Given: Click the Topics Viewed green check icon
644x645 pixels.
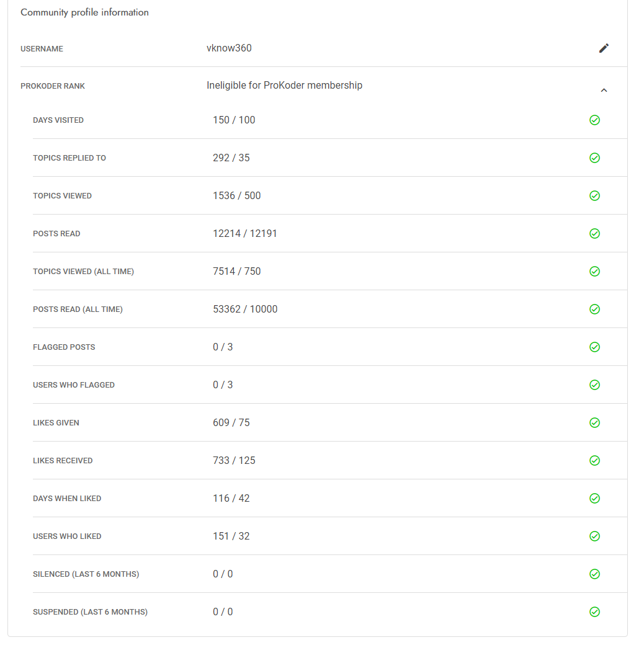Looking at the screenshot, I should pyautogui.click(x=594, y=196).
